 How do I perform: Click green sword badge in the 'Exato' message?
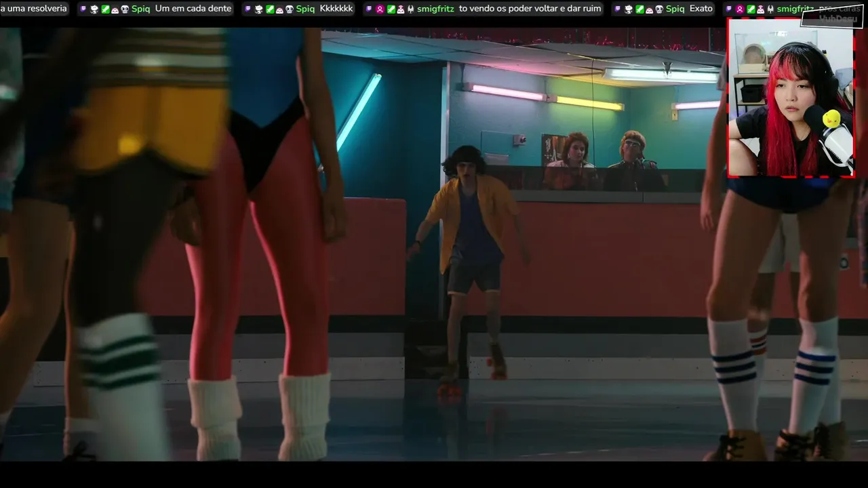[639, 9]
